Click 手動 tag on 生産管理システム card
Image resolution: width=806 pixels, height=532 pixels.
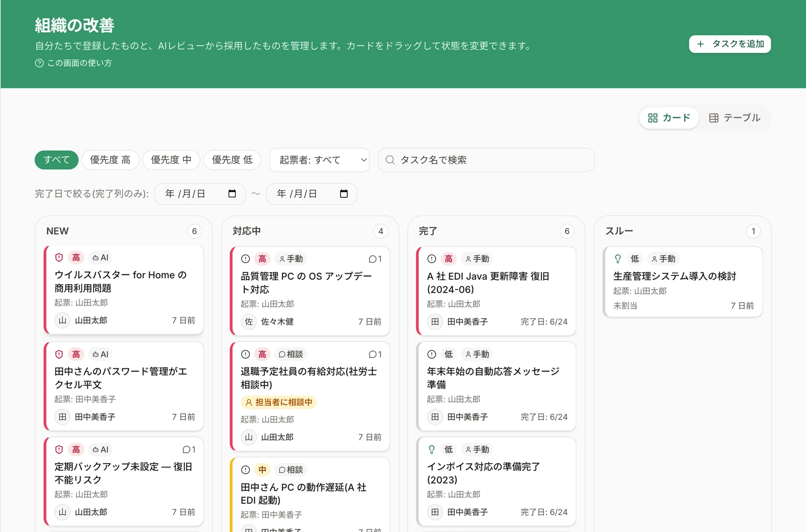click(x=663, y=259)
